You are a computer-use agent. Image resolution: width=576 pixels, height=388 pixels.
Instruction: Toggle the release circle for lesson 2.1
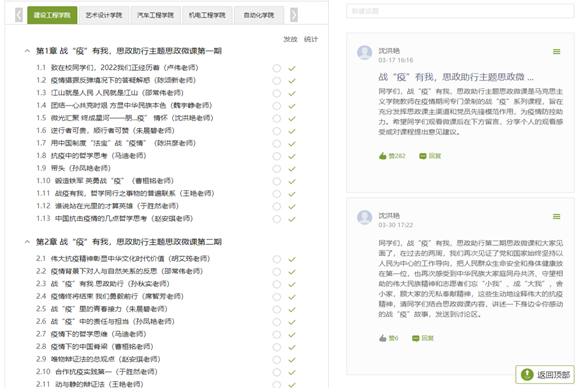pos(277,259)
